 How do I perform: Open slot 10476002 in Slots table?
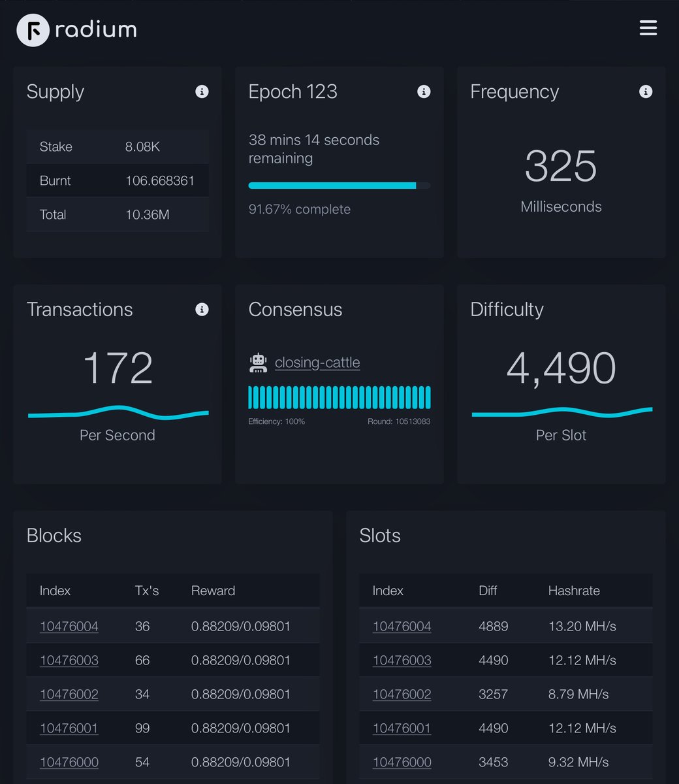402,694
